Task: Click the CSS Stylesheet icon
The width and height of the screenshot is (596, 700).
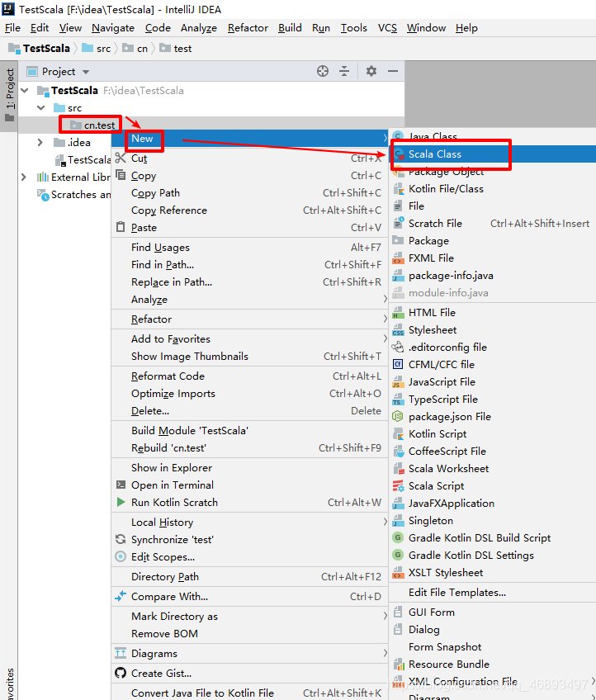Action: [398, 330]
